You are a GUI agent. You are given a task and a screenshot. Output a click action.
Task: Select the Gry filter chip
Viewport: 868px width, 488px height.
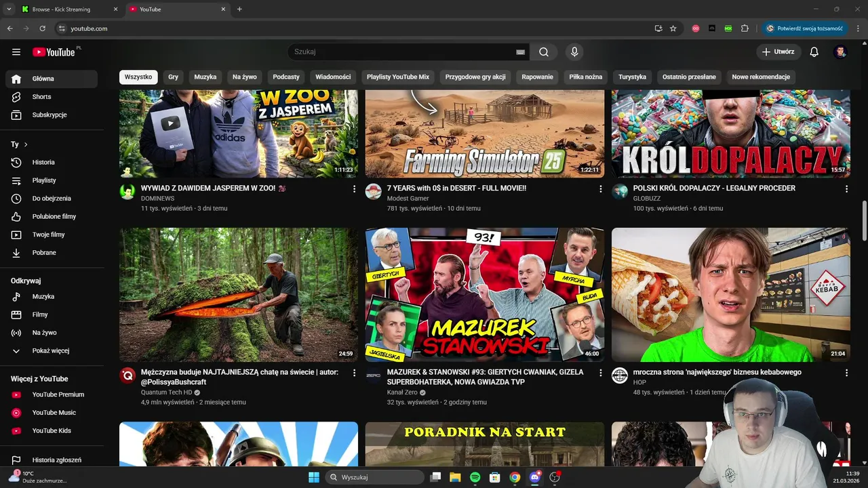coord(174,77)
